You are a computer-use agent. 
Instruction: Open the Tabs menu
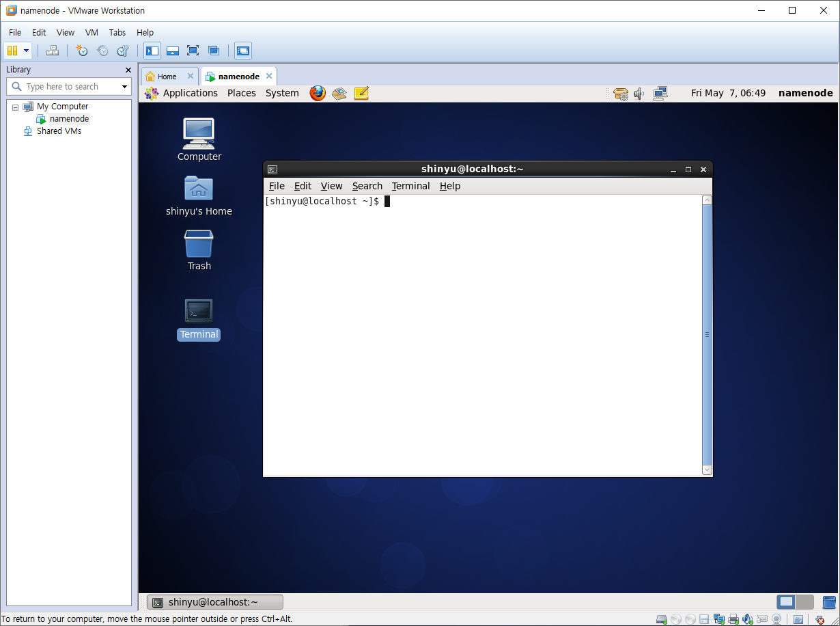117,32
